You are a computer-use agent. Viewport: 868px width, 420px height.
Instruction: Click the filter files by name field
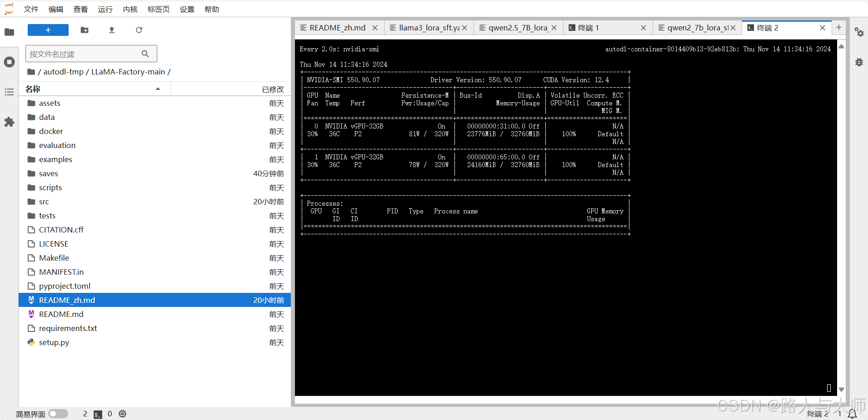click(x=91, y=54)
